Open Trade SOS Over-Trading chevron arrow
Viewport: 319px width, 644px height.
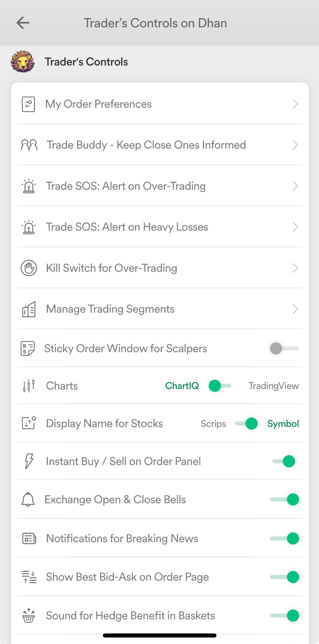pos(295,186)
